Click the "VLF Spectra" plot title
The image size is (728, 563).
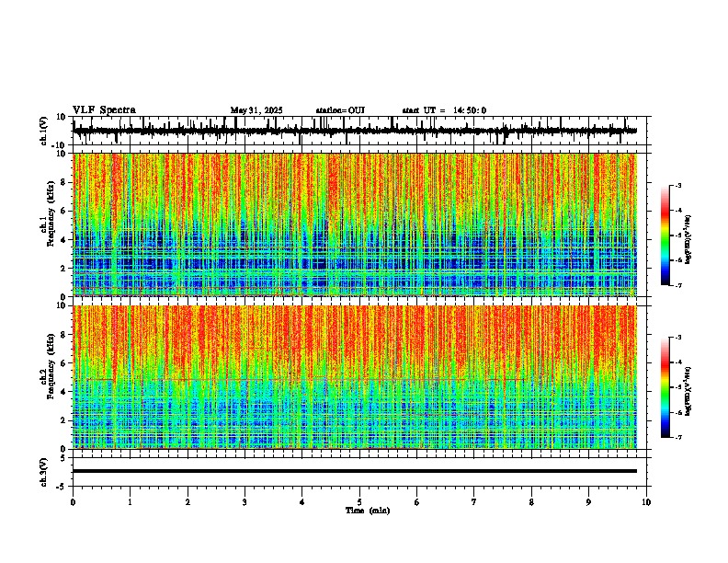[x=104, y=110]
